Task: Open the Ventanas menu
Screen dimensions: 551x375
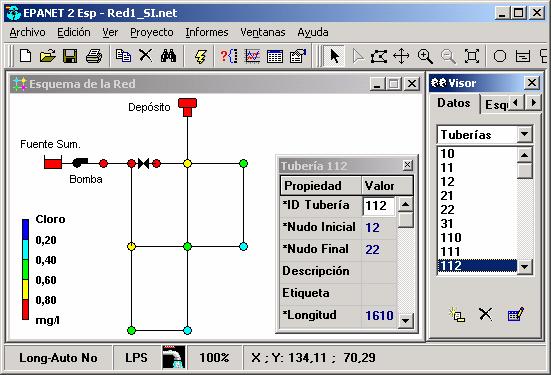Action: 262,32
